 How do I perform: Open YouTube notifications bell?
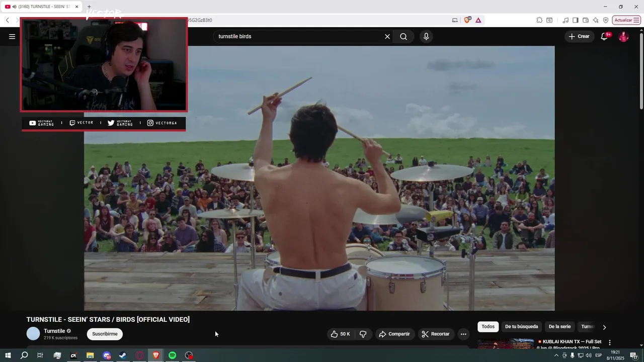[605, 36]
